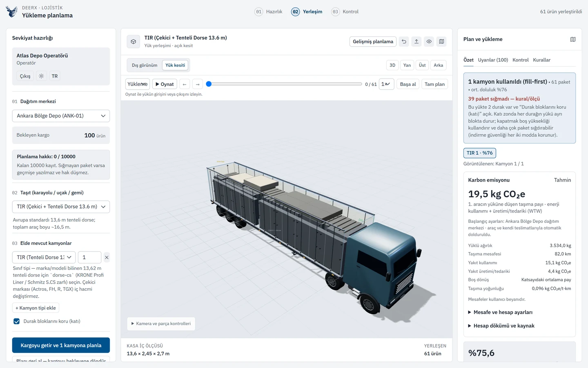Click the Çıkış logout button

click(x=25, y=76)
